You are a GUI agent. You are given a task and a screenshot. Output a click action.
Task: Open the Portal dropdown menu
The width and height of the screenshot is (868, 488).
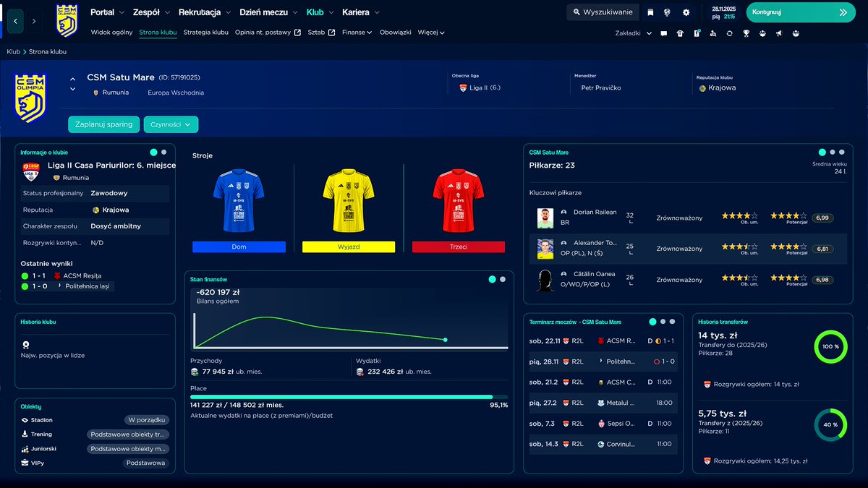click(107, 12)
